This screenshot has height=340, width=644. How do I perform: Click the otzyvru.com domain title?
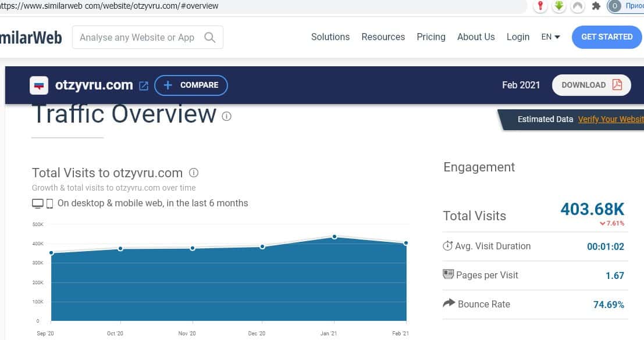[94, 85]
